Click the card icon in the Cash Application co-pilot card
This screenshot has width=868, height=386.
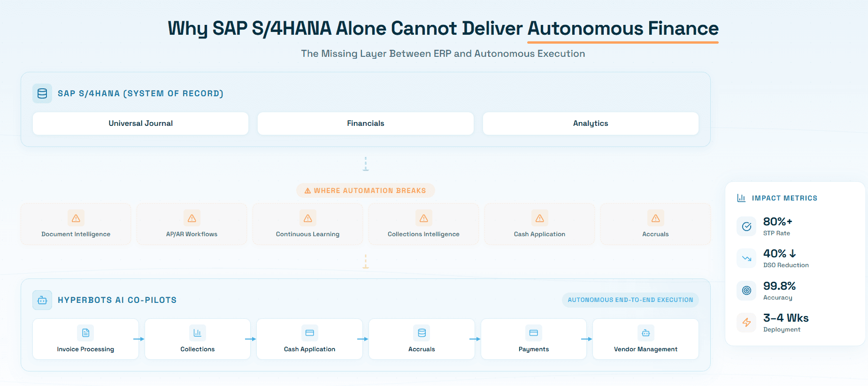pos(310,333)
